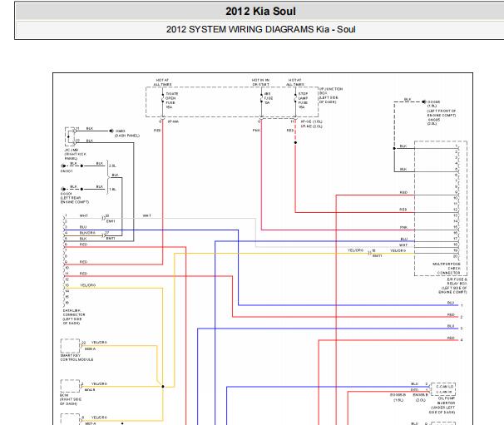Click the BCM dashed component box
The height and width of the screenshot is (425, 504).
click(x=70, y=386)
